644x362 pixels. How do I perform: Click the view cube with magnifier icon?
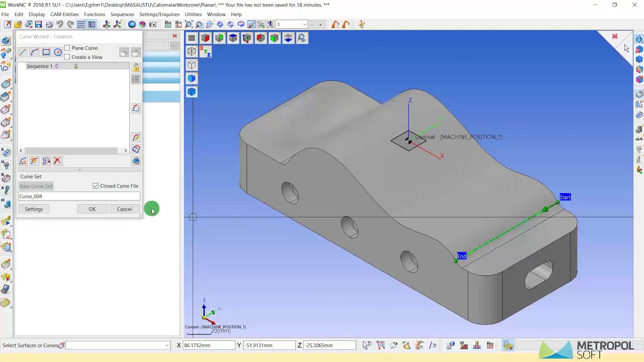302,38
